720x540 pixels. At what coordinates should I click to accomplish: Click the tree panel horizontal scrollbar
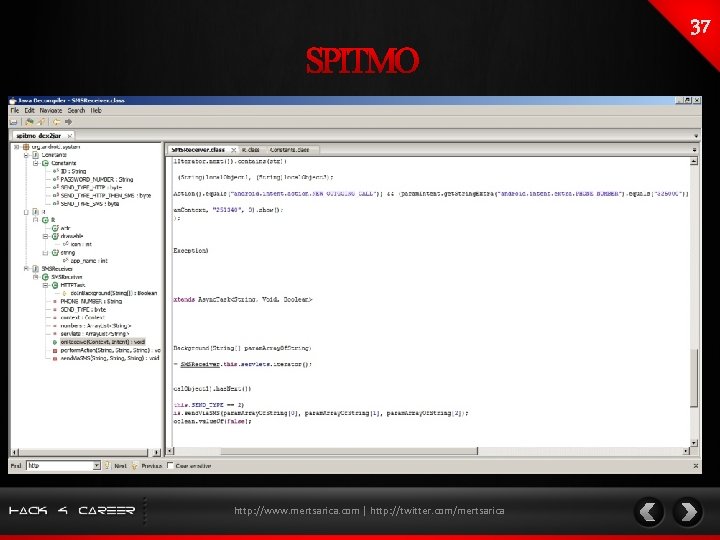[x=83, y=452]
